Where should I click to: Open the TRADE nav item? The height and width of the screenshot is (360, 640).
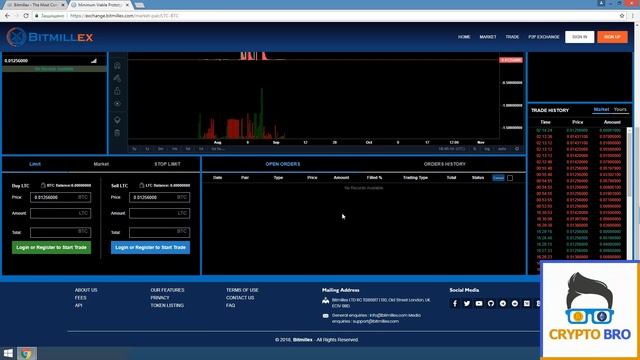512,37
